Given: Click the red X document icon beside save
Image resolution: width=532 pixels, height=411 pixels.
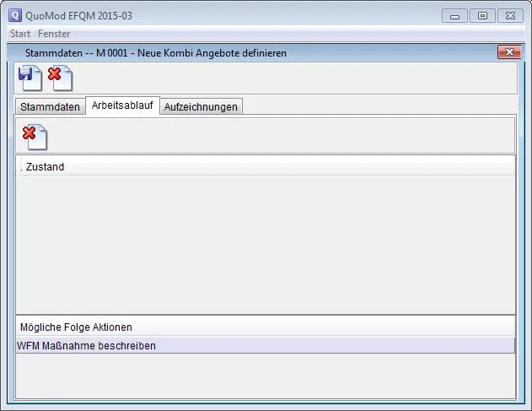Looking at the screenshot, I should [60, 78].
